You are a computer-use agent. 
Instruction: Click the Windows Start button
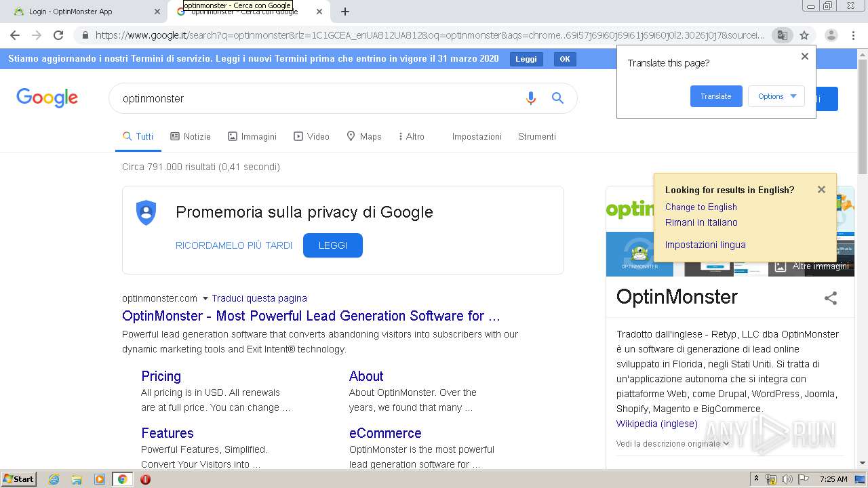click(x=19, y=479)
